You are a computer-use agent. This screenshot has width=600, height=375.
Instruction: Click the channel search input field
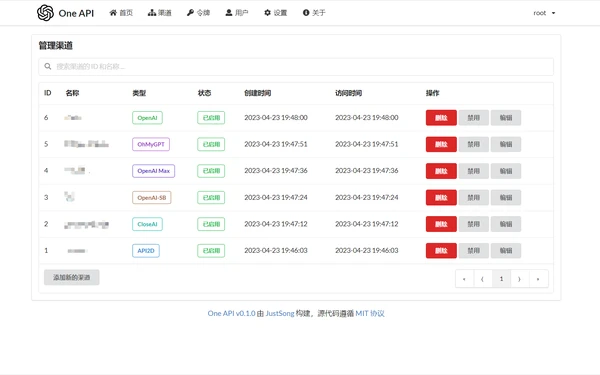click(296, 67)
